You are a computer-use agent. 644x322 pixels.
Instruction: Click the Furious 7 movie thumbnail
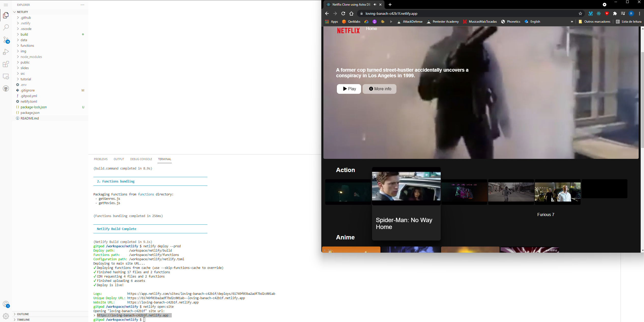pyautogui.click(x=557, y=192)
